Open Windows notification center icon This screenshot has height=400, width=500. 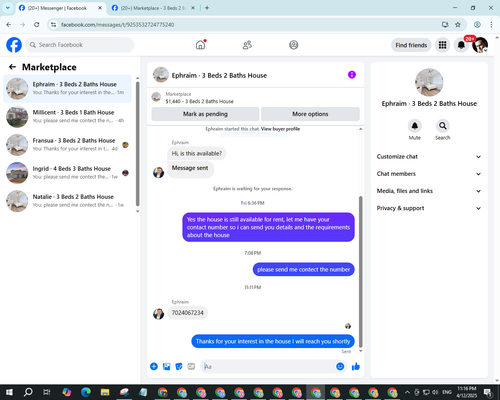point(488,392)
